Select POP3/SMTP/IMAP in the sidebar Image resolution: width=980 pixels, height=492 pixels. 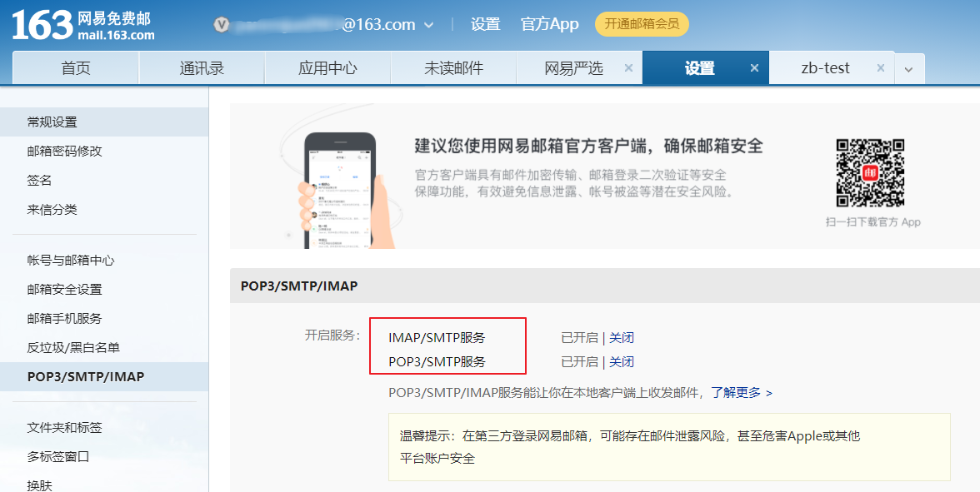click(104, 376)
